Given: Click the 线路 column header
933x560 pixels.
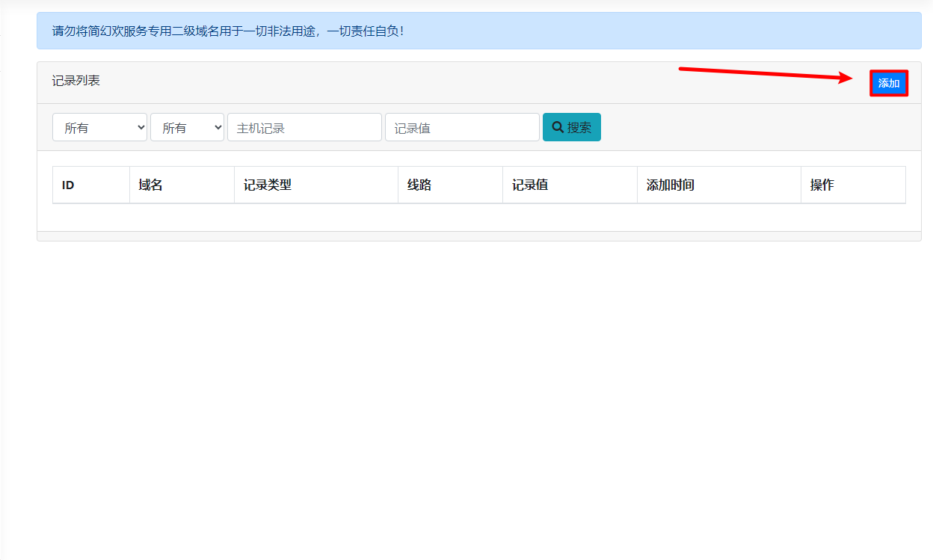Looking at the screenshot, I should (419, 185).
